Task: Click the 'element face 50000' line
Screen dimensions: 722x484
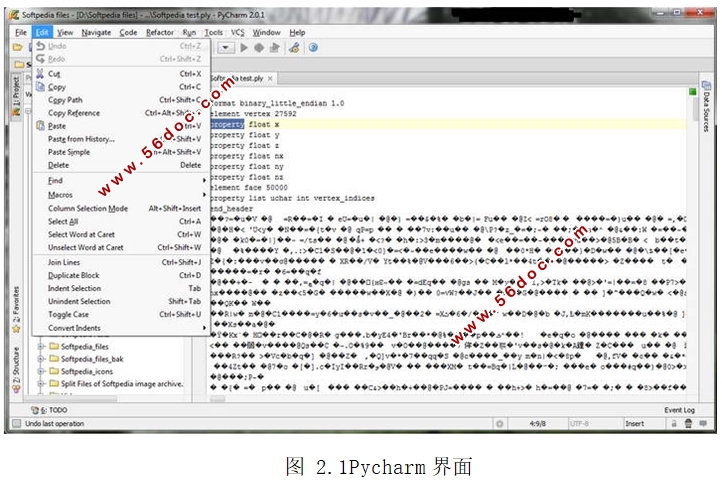Action: 249,188
